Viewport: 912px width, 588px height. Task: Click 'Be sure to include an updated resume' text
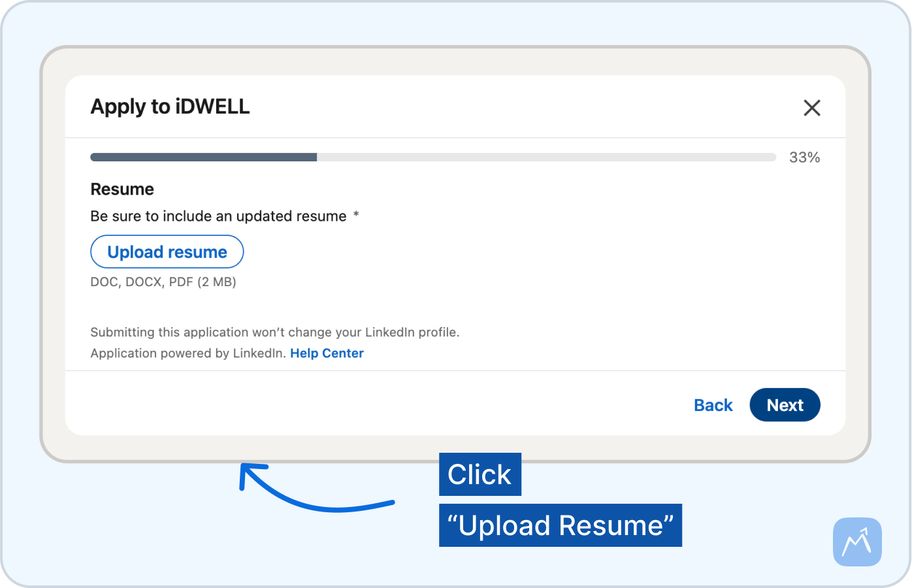(x=219, y=216)
